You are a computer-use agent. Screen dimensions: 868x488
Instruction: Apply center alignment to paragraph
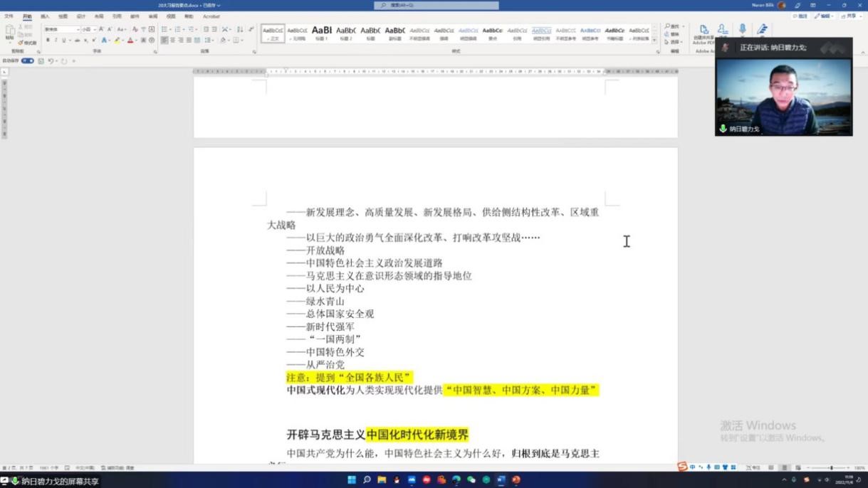[172, 41]
